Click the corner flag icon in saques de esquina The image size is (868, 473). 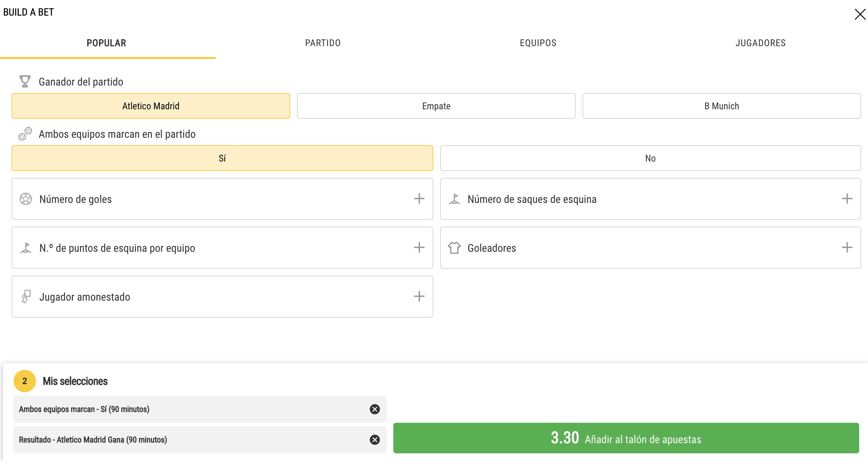(x=454, y=199)
